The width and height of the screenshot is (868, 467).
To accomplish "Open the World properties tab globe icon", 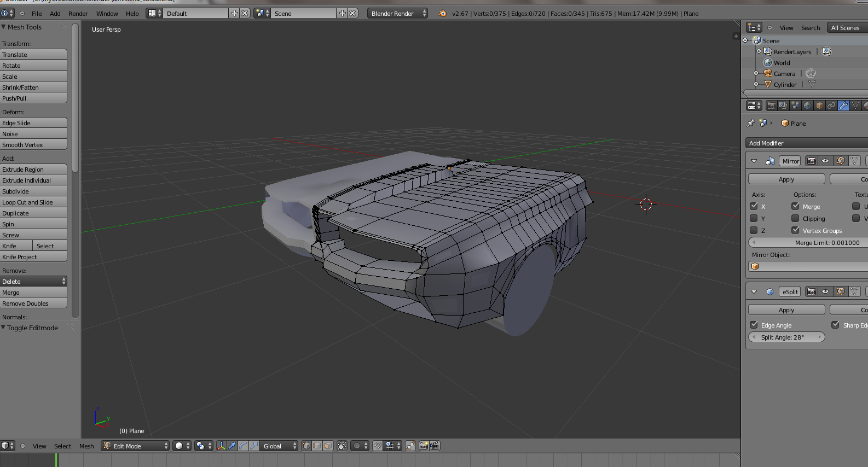I will tap(807, 106).
